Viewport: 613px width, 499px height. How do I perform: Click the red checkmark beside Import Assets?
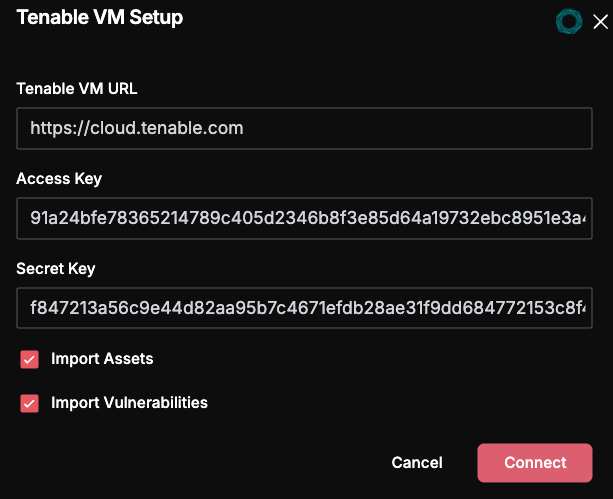pos(29,359)
